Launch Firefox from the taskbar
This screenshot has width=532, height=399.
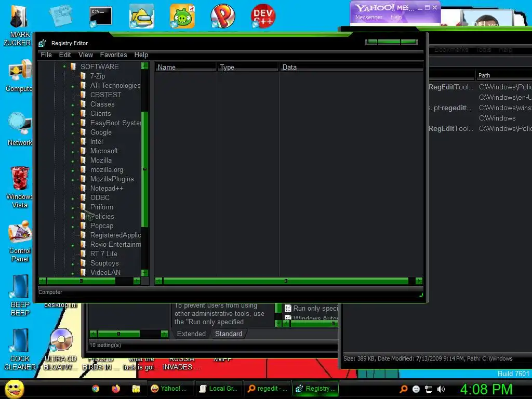pos(116,389)
